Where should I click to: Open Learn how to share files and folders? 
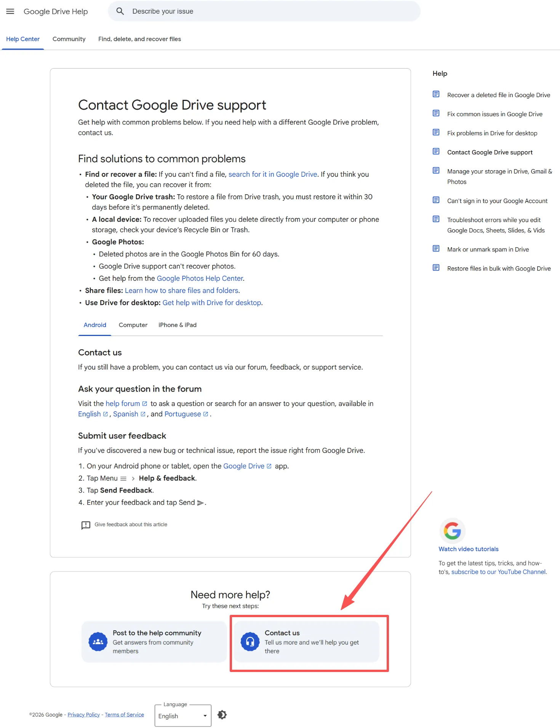tap(182, 291)
